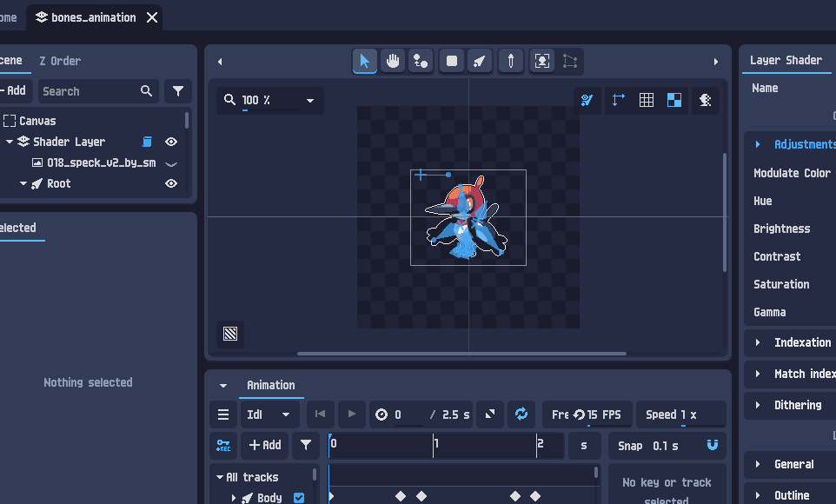This screenshot has height=504, width=836.
Task: Adjust the 15 FPS frequency slider
Action: [587, 414]
